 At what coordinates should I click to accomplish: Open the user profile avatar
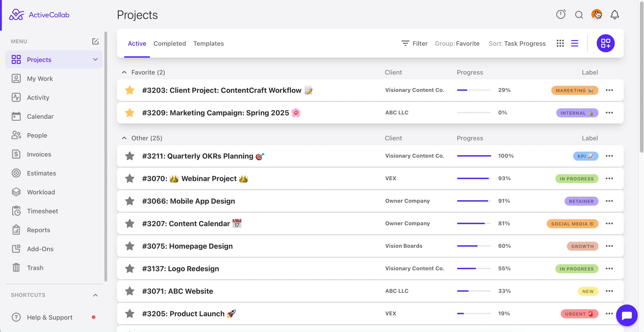coord(597,14)
